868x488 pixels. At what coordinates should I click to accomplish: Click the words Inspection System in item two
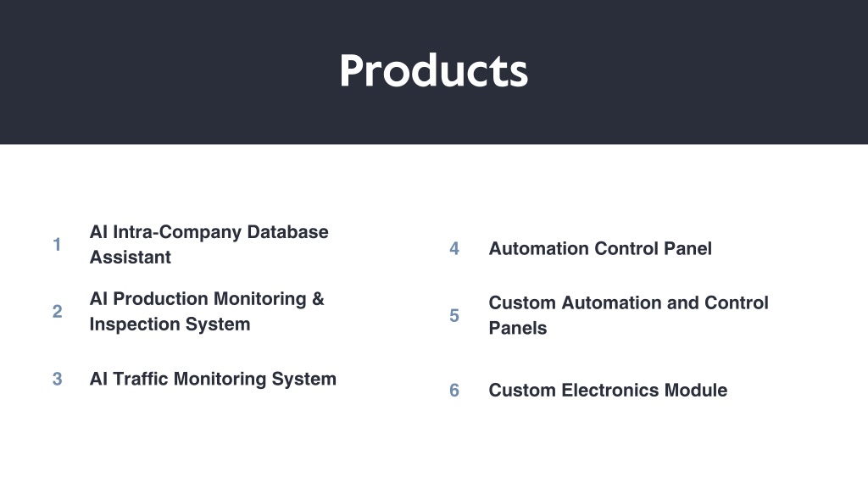point(170,324)
